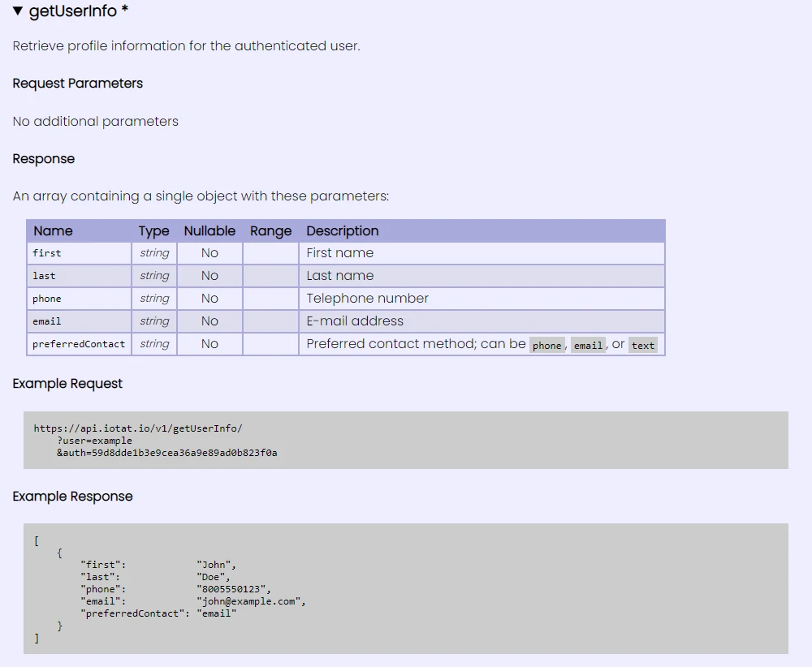Image resolution: width=812 pixels, height=667 pixels.
Task: Select the text inline code badge
Action: [643, 345]
